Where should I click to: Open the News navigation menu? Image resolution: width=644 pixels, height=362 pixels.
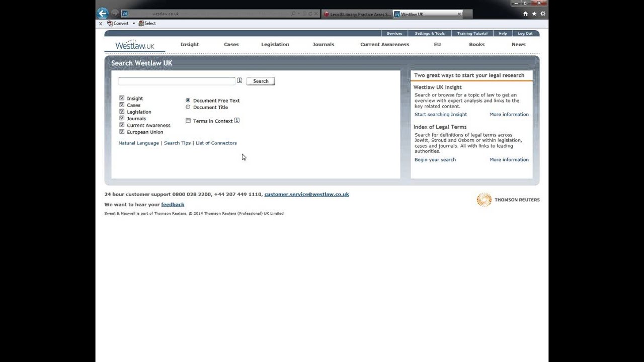click(x=519, y=44)
